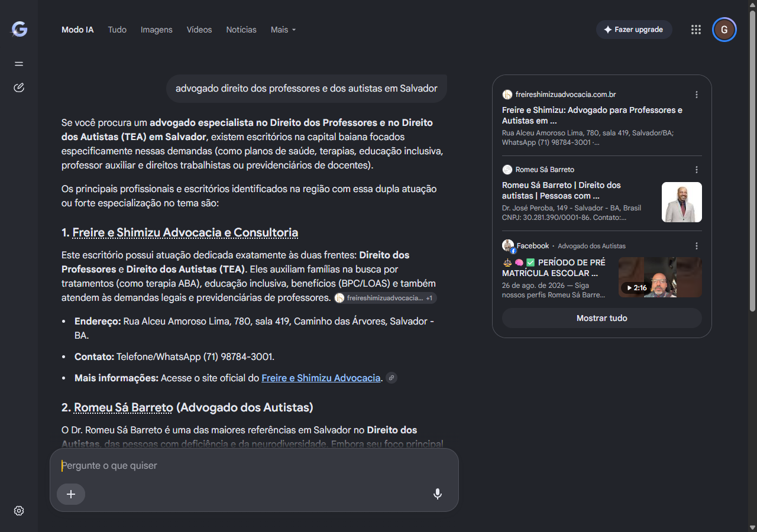Activate the microphone voice input
Image resolution: width=757 pixels, height=532 pixels.
pyautogui.click(x=438, y=494)
